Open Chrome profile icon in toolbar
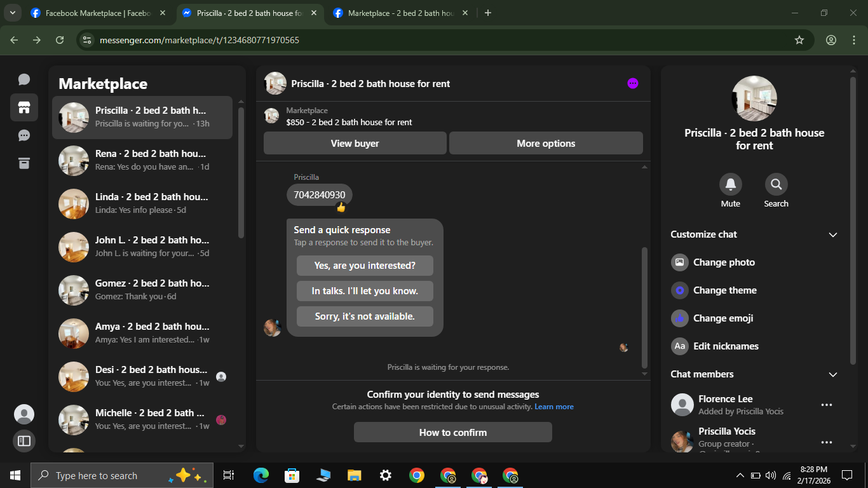868x488 pixels. click(x=831, y=40)
